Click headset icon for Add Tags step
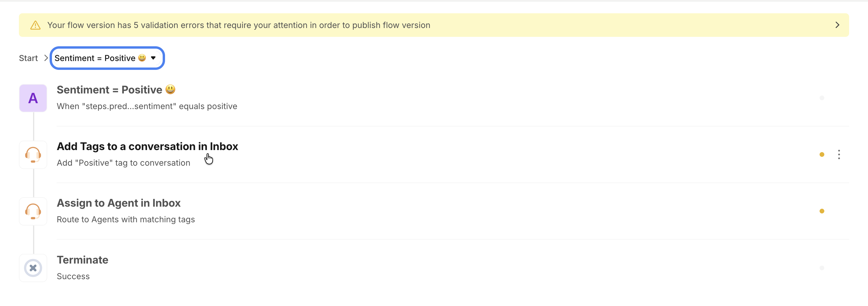The height and width of the screenshot is (306, 868). coord(33,155)
